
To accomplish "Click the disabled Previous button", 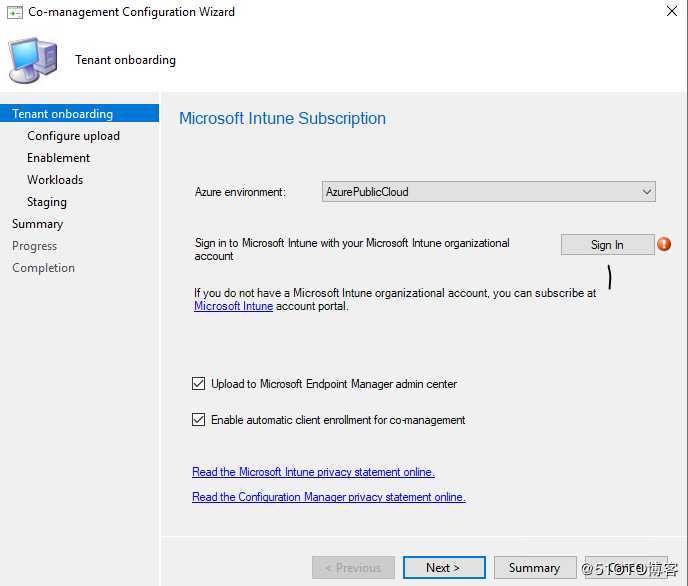I will click(x=353, y=568).
